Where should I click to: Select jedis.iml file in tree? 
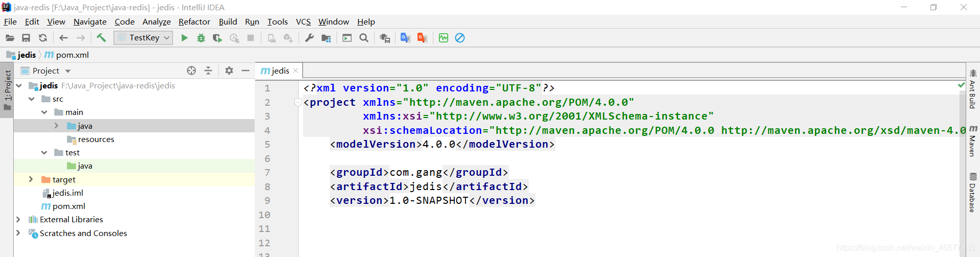tap(63, 193)
